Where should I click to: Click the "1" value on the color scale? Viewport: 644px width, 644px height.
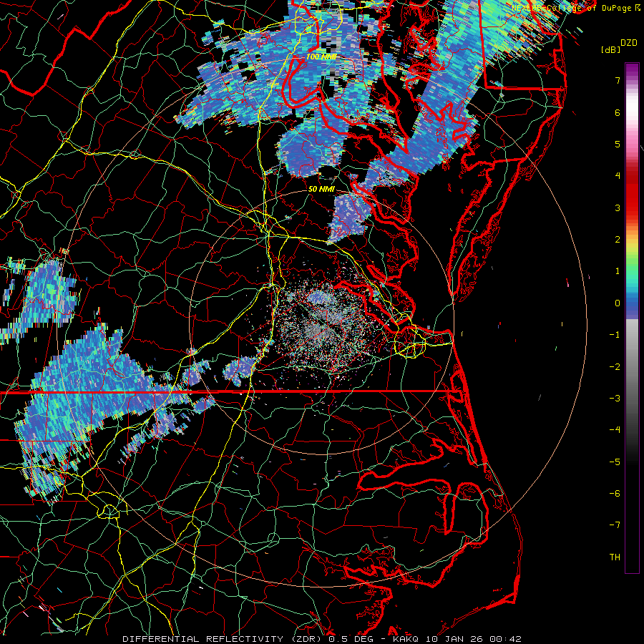tap(618, 271)
